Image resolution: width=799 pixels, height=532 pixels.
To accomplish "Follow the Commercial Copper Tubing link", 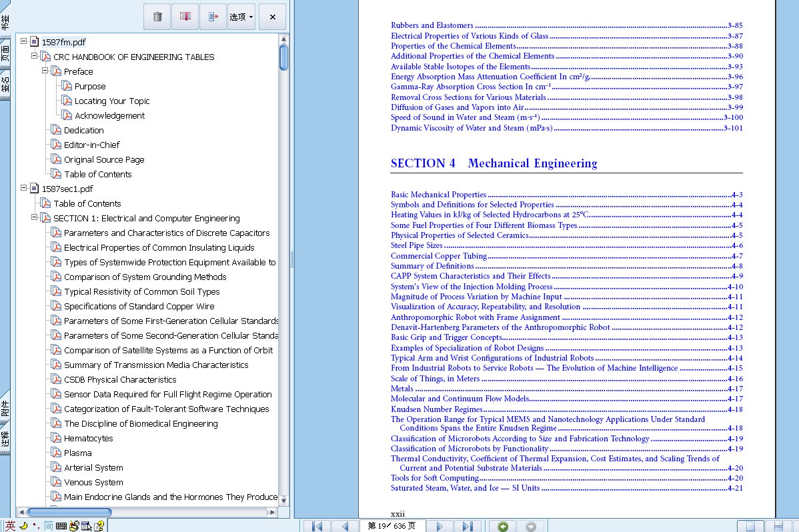I will point(439,256).
